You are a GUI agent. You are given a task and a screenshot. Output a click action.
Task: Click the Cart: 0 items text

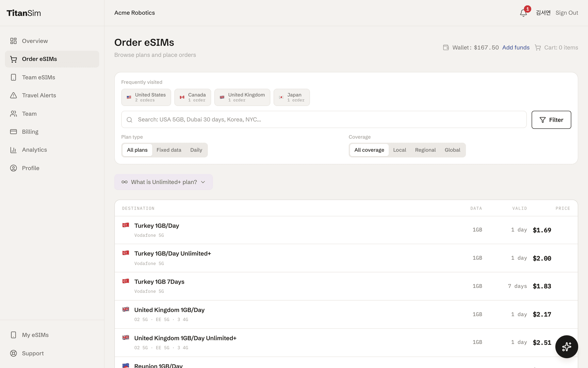pos(561,48)
